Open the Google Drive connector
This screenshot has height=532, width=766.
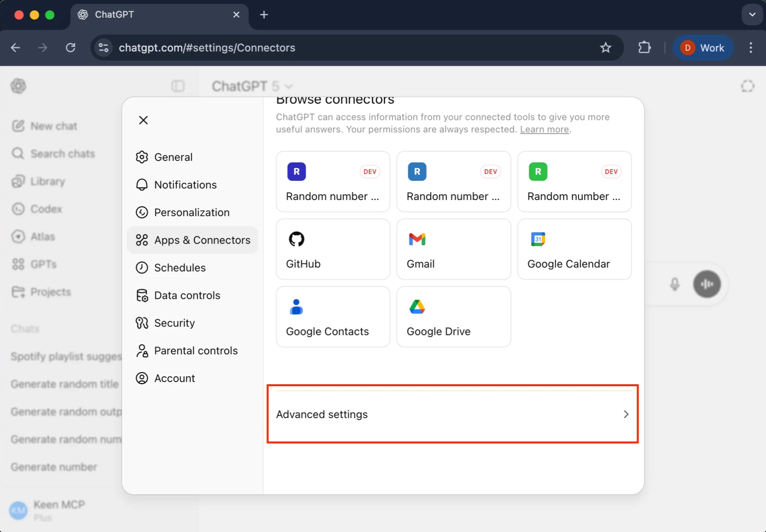(453, 317)
